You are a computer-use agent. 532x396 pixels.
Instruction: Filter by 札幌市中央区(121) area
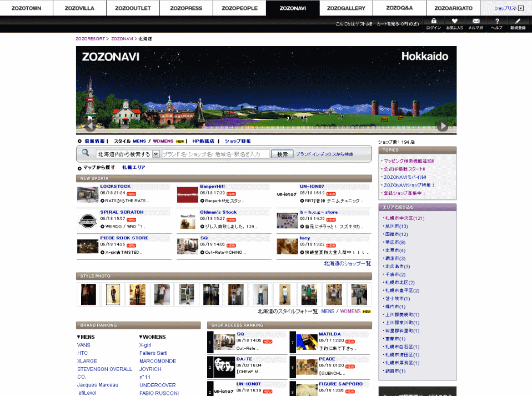coord(405,218)
